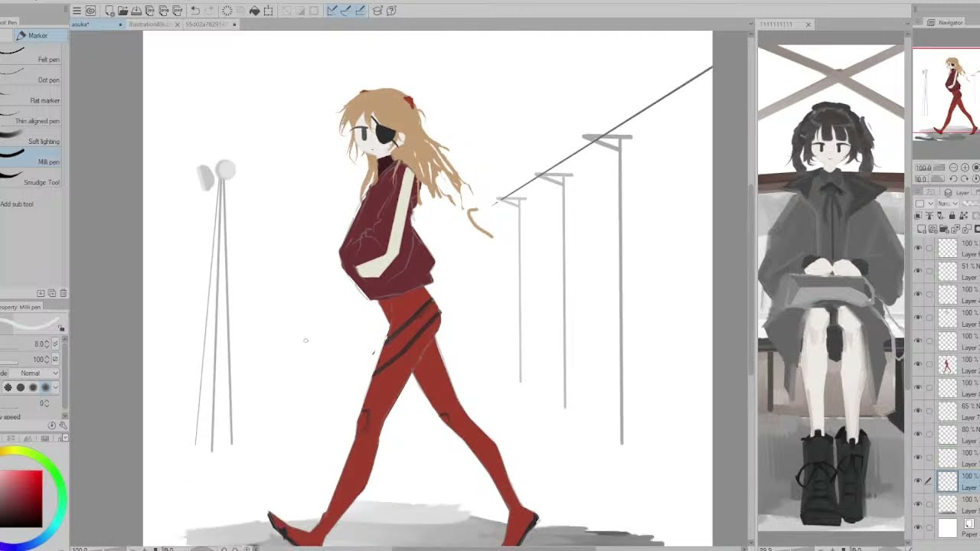Select the Milli pen sub tool
The height and width of the screenshot is (551, 980).
coord(31,158)
